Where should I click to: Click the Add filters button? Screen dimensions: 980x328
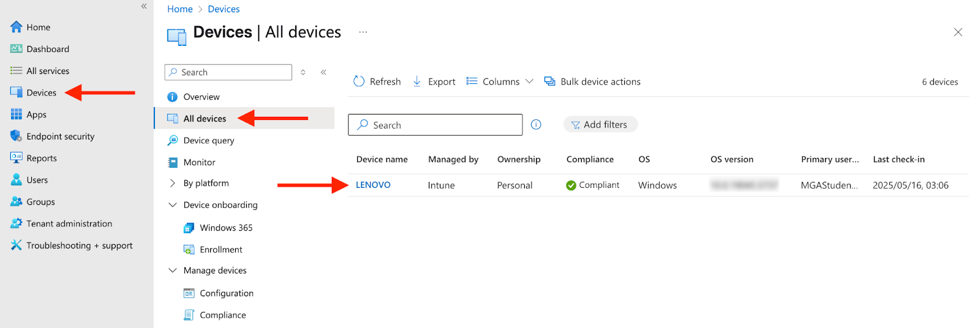[600, 125]
